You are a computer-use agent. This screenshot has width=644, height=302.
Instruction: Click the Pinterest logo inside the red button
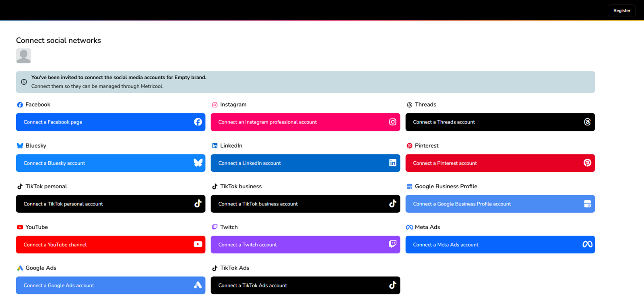point(587,163)
